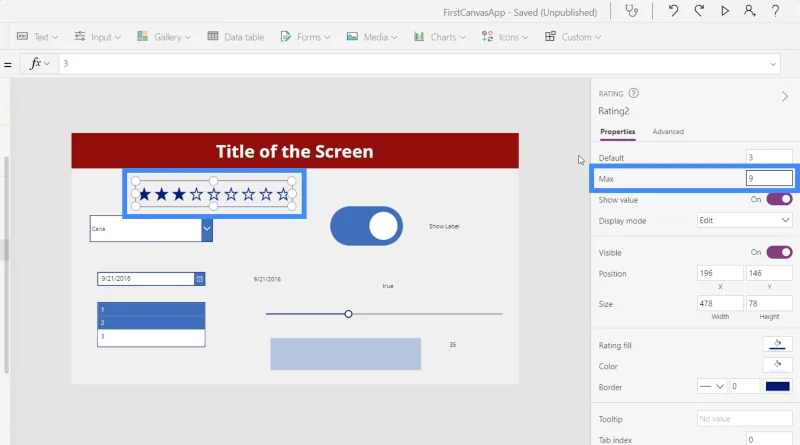The image size is (800, 445).
Task: Select the '35' label on canvas
Action: [x=453, y=344]
